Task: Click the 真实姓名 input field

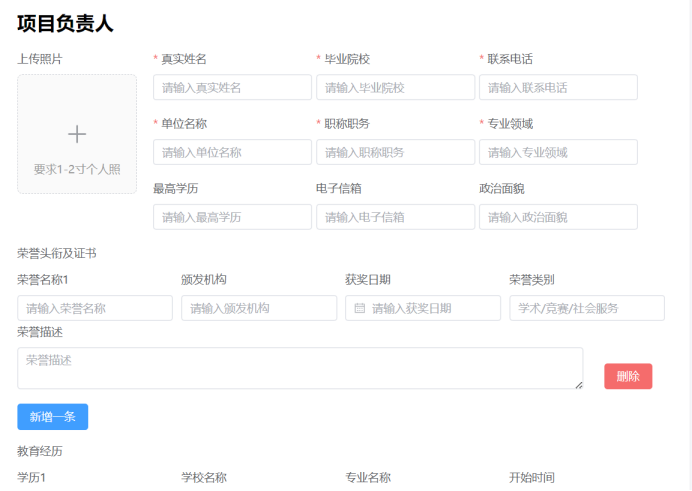Action: [x=232, y=88]
